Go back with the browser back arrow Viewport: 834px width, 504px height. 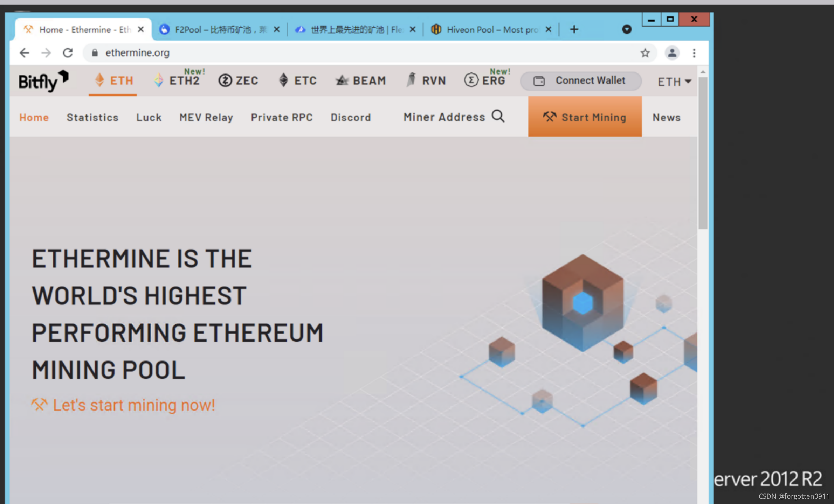click(x=24, y=53)
